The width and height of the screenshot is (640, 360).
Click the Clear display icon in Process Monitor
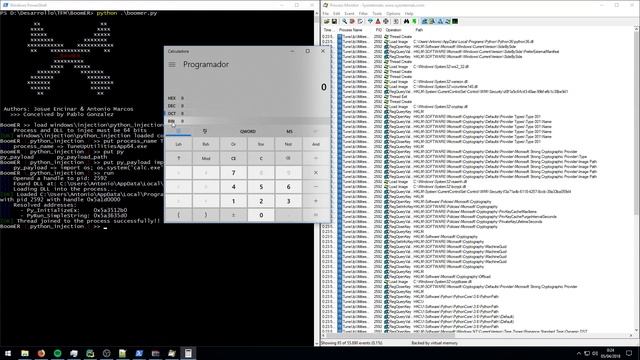point(360,21)
